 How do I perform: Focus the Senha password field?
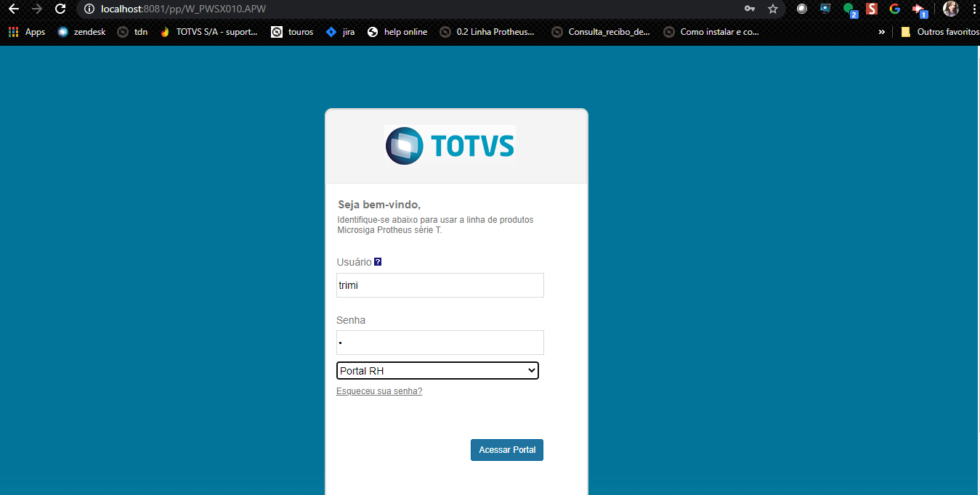coord(440,343)
